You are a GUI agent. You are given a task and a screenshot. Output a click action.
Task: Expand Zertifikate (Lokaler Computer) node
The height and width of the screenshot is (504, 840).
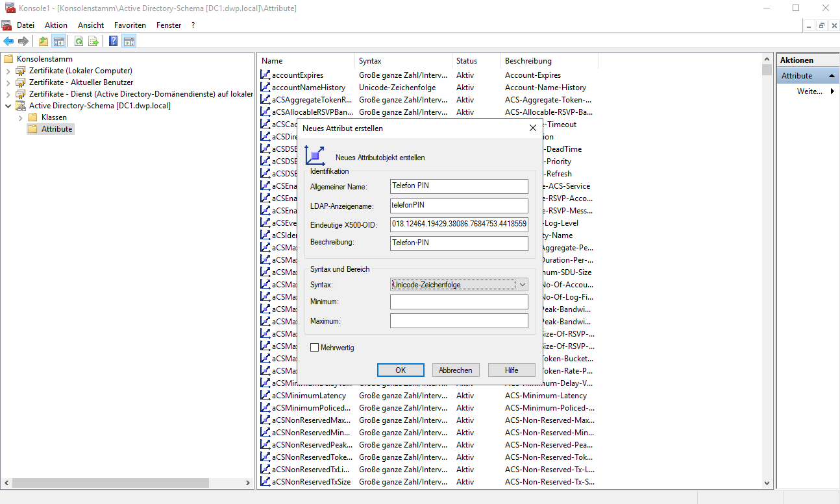point(8,71)
